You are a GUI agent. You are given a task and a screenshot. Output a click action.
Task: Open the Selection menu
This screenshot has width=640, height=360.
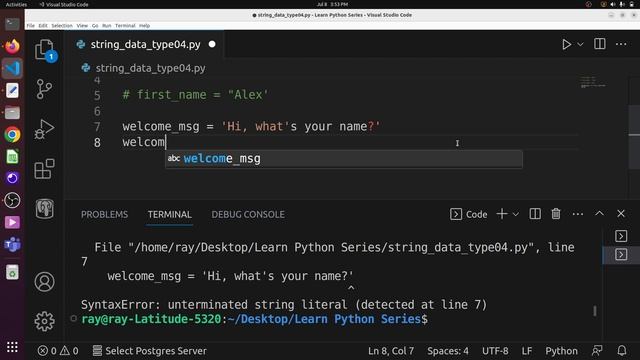pos(62,26)
